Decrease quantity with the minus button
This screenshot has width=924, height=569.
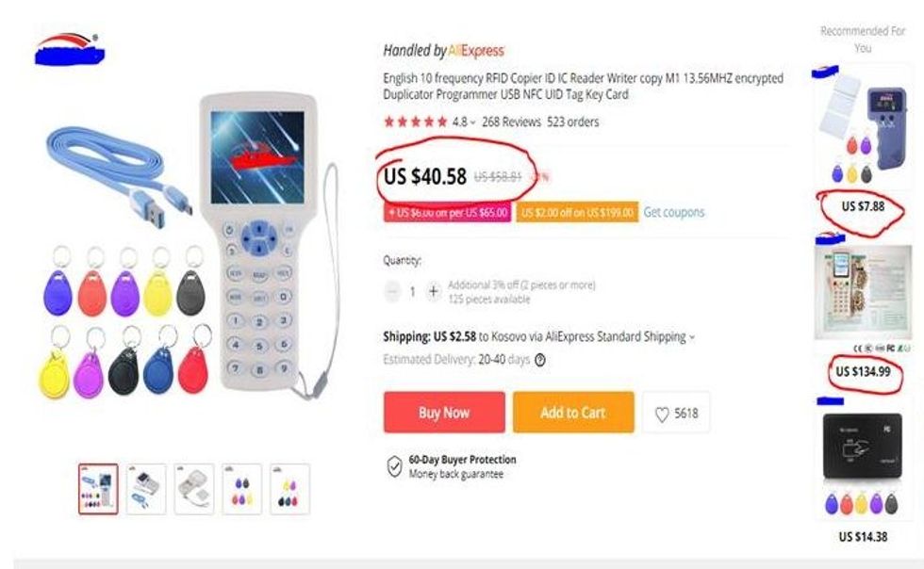[392, 292]
